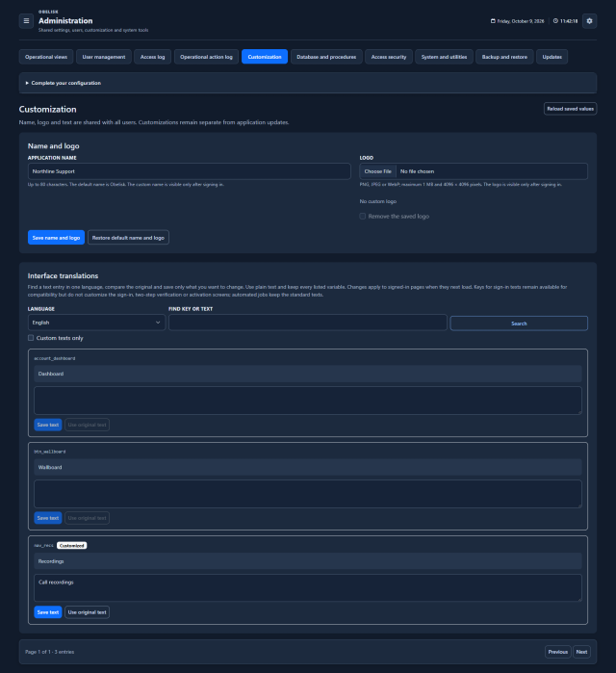Viewport: 616px width, 673px height.
Task: Open the hamburger navigation menu
Action: (x=26, y=20)
